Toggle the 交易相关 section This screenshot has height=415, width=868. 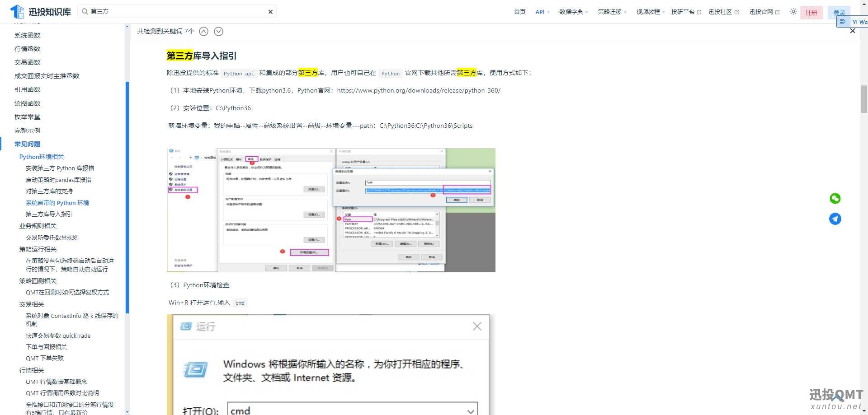point(32,304)
